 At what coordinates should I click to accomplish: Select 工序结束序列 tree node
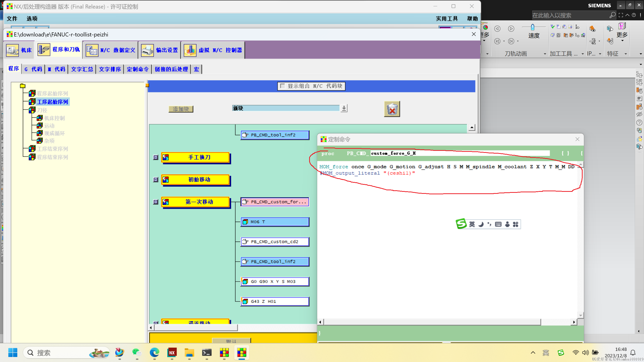tap(52, 149)
